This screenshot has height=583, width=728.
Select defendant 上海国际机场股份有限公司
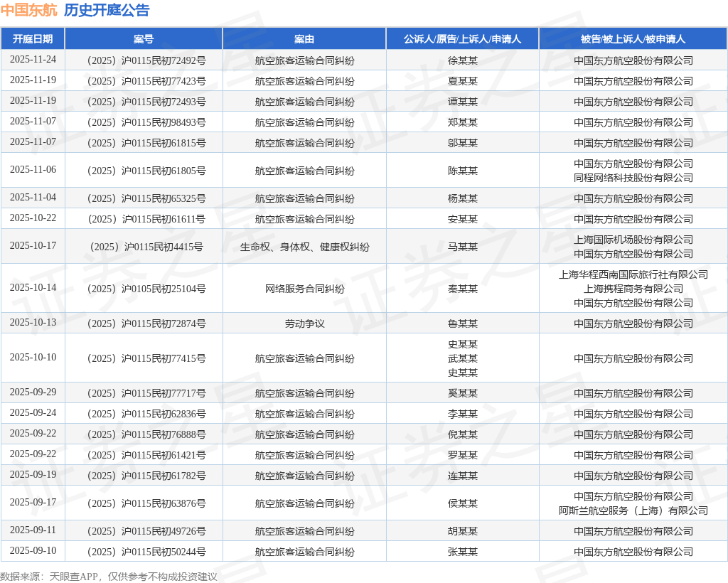[633, 240]
